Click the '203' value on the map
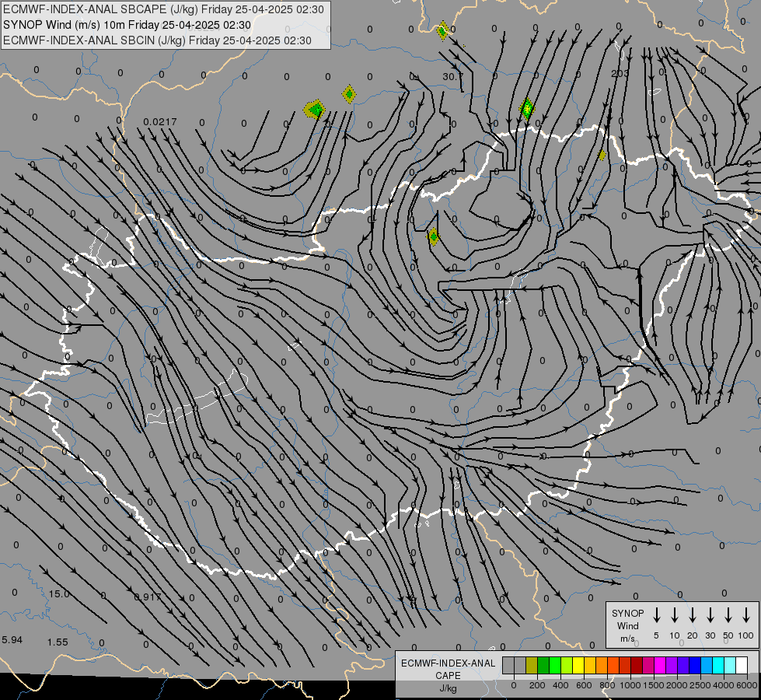The width and height of the screenshot is (761, 700). coord(620,74)
